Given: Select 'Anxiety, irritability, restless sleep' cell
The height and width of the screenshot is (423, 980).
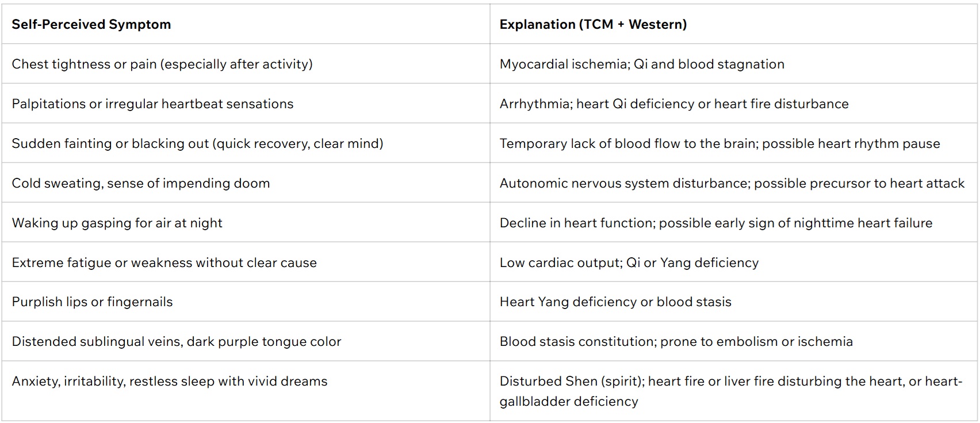Looking at the screenshot, I should click(170, 381).
